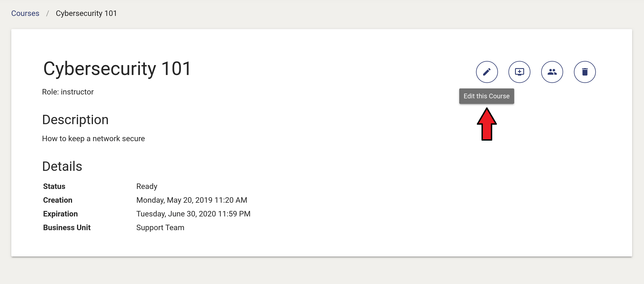The width and height of the screenshot is (644, 284).
Task: Click the large Cybersecurity 101 page title
Action: point(117,69)
